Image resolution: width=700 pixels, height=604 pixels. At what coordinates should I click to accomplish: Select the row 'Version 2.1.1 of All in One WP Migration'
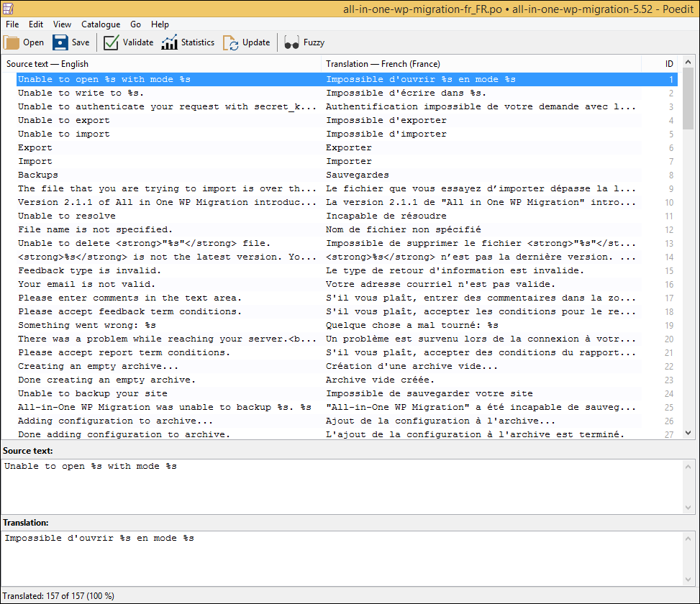(347, 203)
